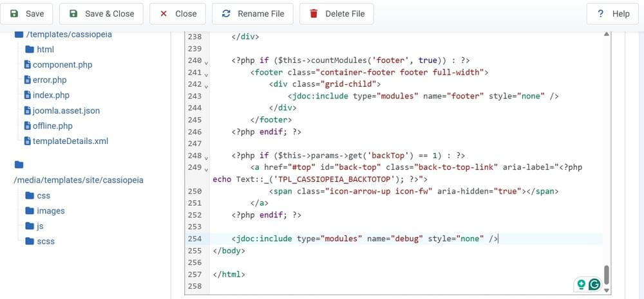Select component.php file
This screenshot has width=644, height=299.
pos(62,65)
